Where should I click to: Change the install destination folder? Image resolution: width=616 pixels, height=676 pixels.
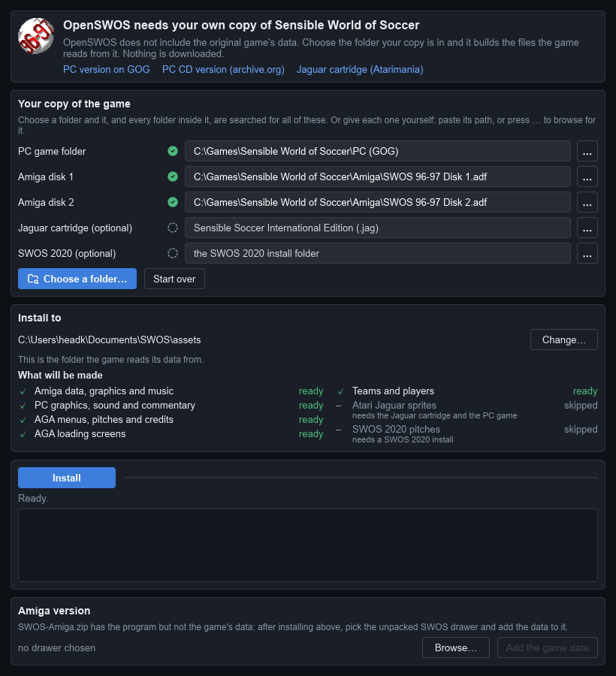564,340
